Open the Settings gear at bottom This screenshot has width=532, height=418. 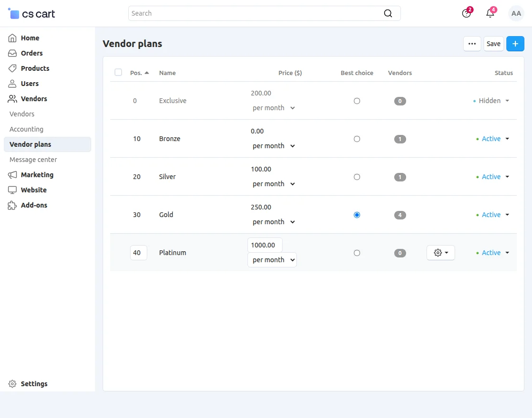[12, 383]
